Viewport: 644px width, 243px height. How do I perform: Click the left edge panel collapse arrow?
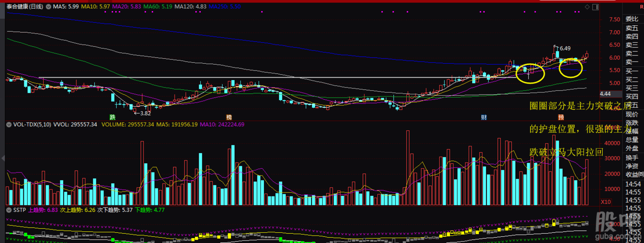[2, 158]
